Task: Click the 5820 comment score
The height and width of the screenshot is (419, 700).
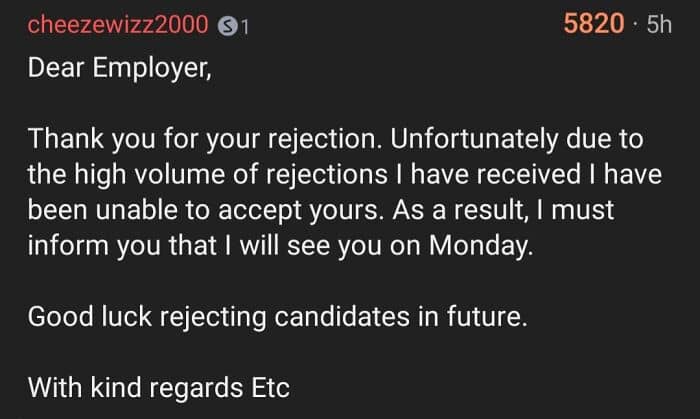Action: [x=593, y=24]
